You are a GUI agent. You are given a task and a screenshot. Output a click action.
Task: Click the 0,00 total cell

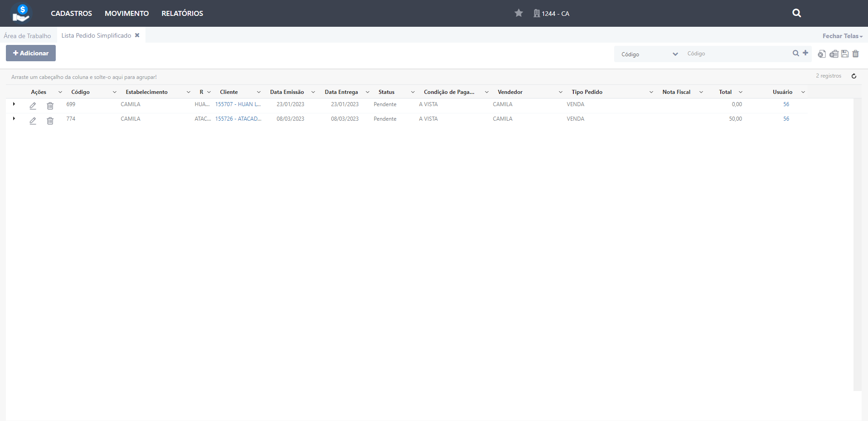coord(737,104)
